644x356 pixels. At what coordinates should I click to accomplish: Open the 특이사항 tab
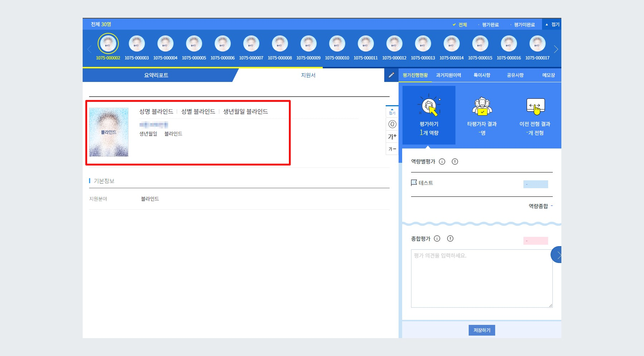[482, 75]
